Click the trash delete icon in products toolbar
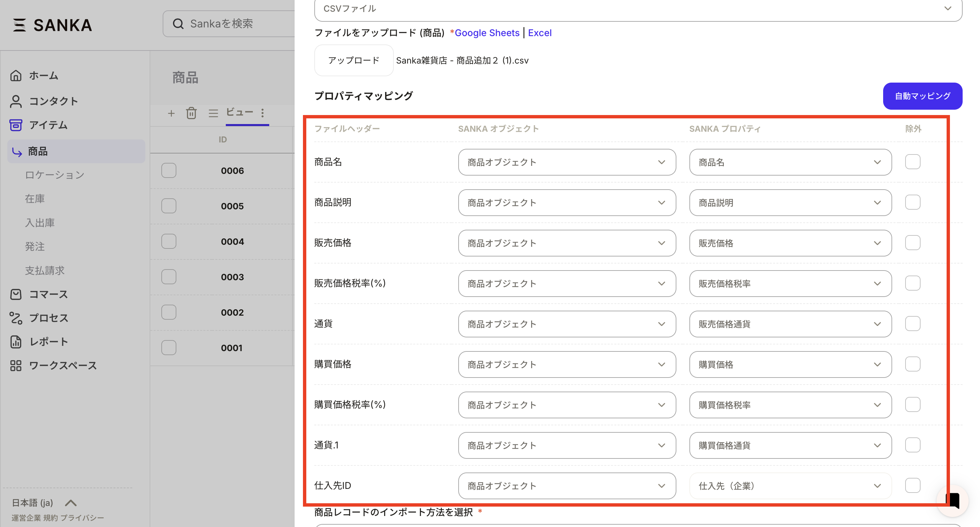The image size is (980, 527). 191,113
